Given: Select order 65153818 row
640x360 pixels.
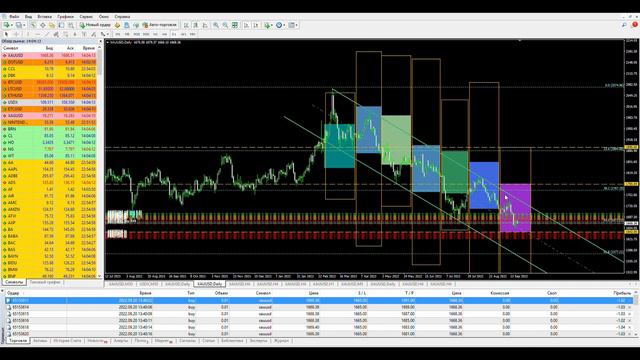Looking at the screenshot, I should click(x=318, y=327).
